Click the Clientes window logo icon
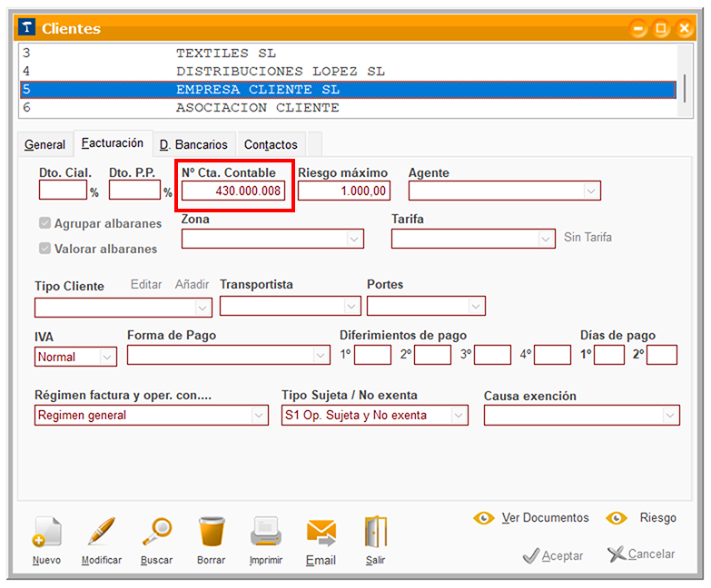 26,27
